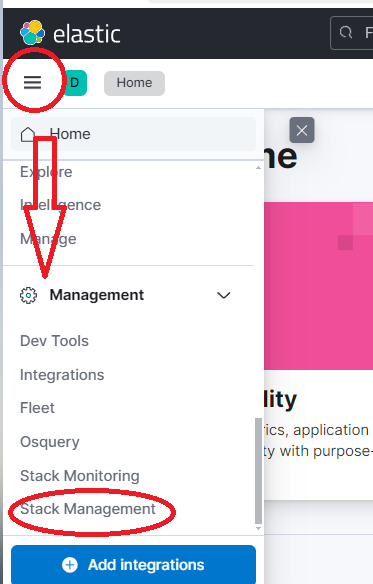Click the scroll down arrow in nav

click(258, 529)
